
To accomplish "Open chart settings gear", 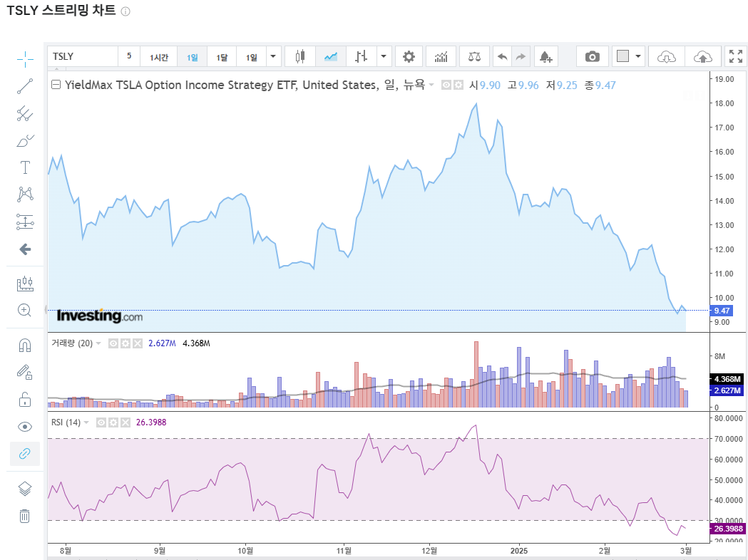I will (x=409, y=57).
